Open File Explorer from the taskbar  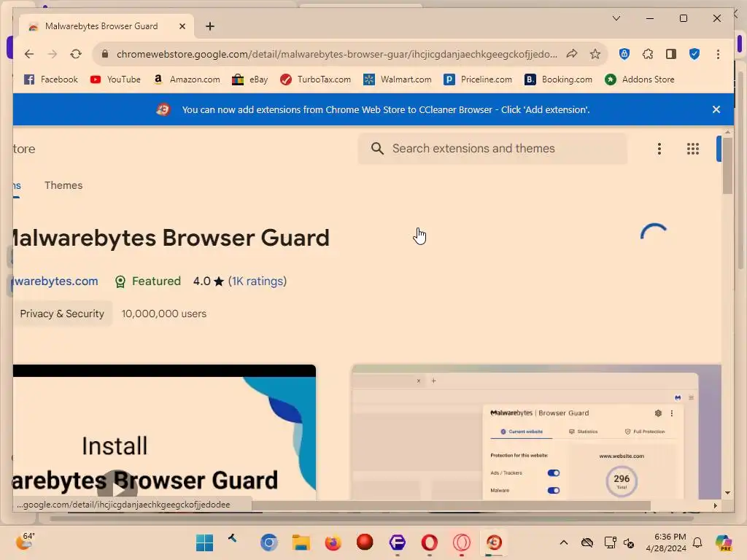[301, 542]
